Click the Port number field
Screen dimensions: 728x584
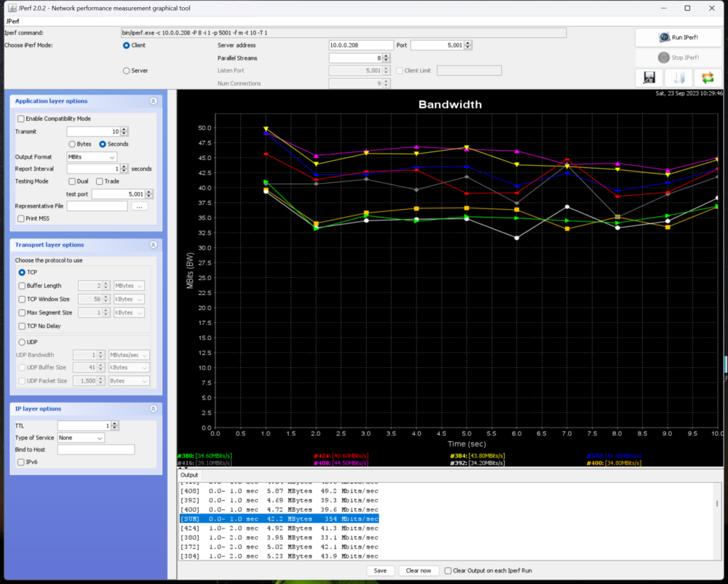click(x=437, y=45)
